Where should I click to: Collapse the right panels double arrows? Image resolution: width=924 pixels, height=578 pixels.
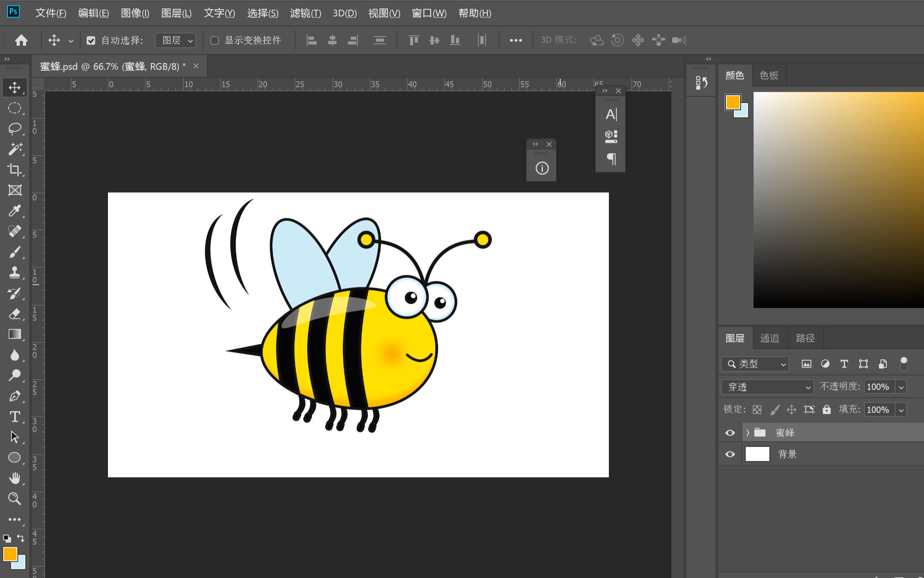[x=709, y=59]
